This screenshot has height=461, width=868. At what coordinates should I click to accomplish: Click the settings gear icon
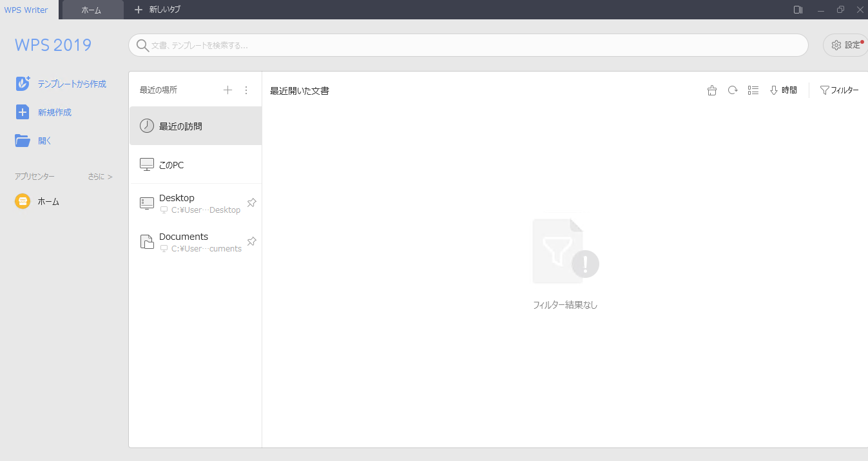(836, 45)
